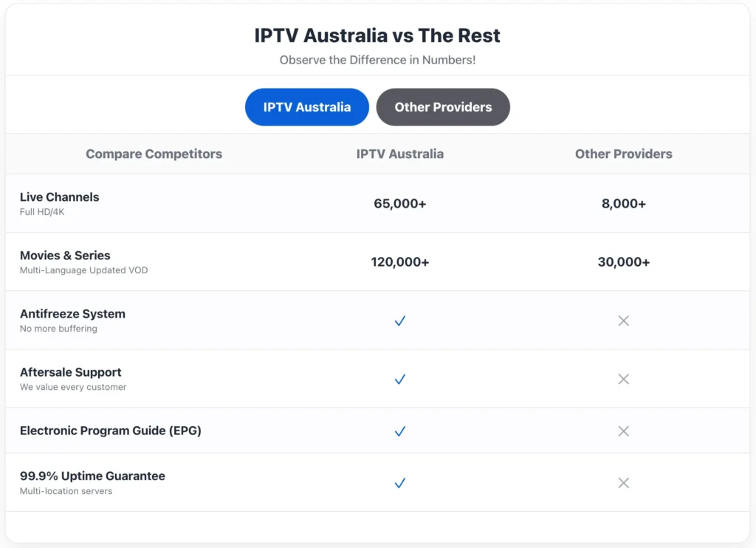Screen dimensions: 756x548
Task: Select the Live Channels row label
Action: [x=59, y=197]
